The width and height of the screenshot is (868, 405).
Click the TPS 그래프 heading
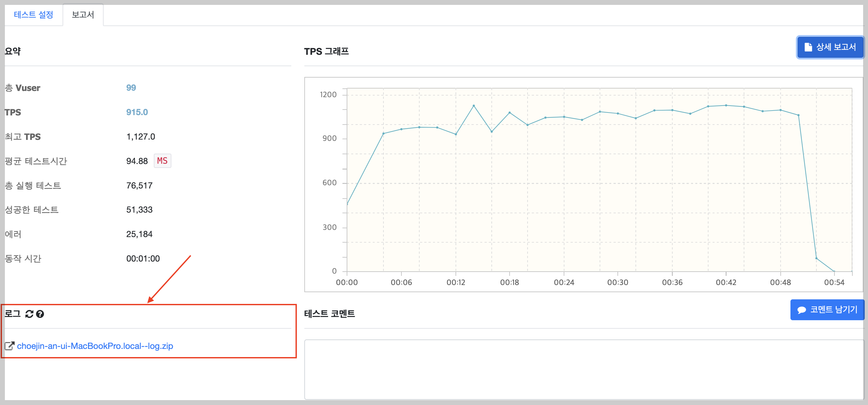click(326, 51)
